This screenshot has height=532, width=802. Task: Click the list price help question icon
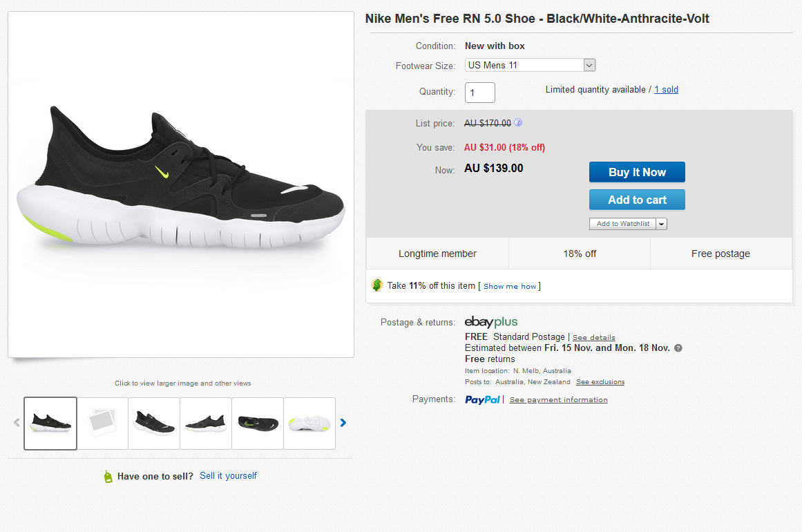518,123
